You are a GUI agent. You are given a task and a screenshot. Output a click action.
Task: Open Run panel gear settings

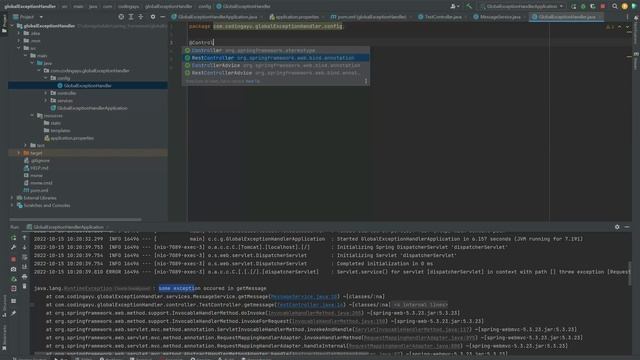point(617,227)
